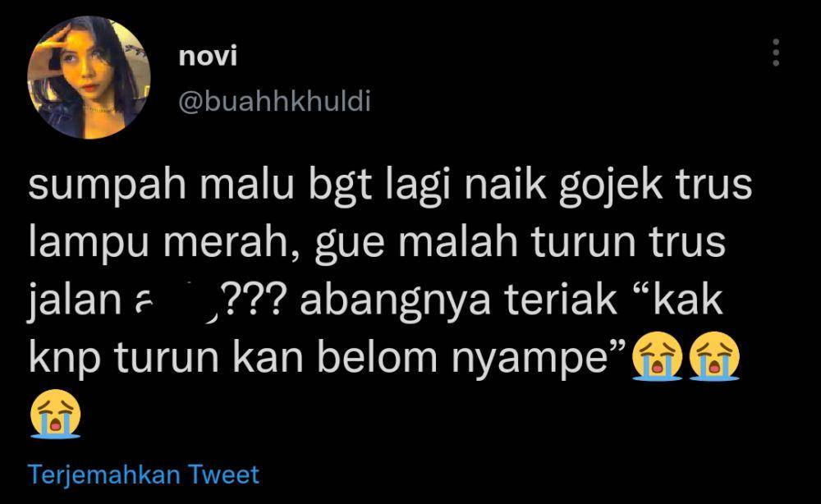Open the three-dot more options menu
The width and height of the screenshot is (821, 504).
pos(776,53)
